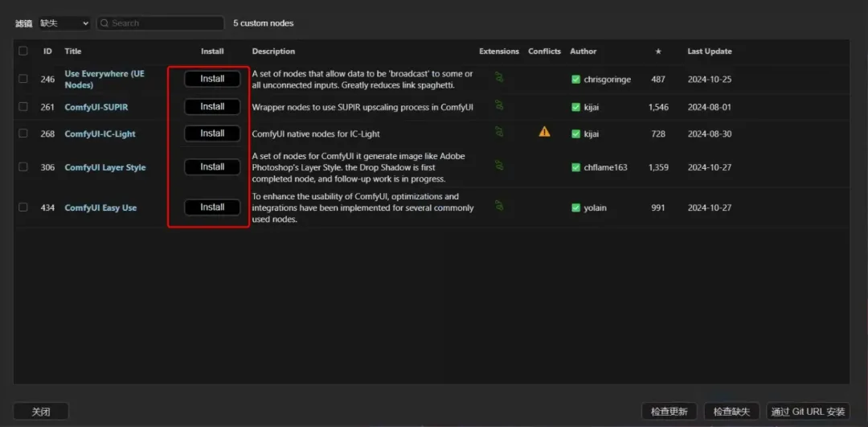
Task: Click green check icon beside yolain
Action: click(575, 207)
